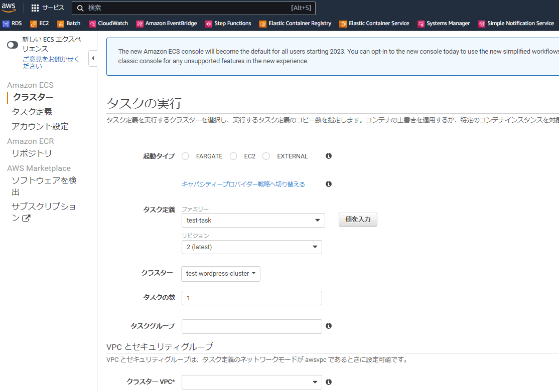Open クラスター in the sidebar

click(x=33, y=97)
